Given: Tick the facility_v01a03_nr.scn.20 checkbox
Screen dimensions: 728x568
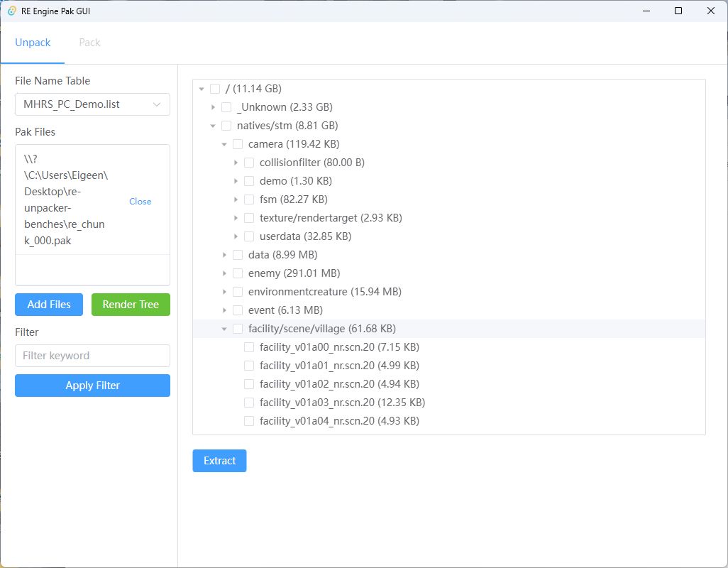Looking at the screenshot, I should pyautogui.click(x=249, y=402).
